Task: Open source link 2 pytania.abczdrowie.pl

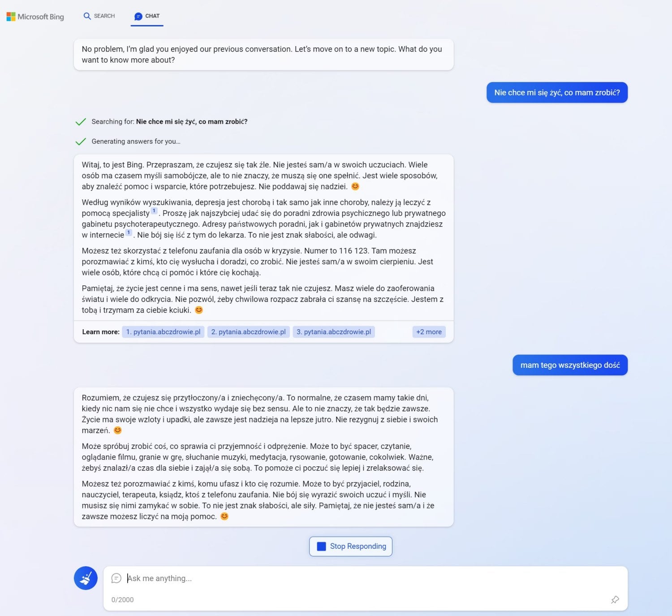Action: [x=249, y=332]
